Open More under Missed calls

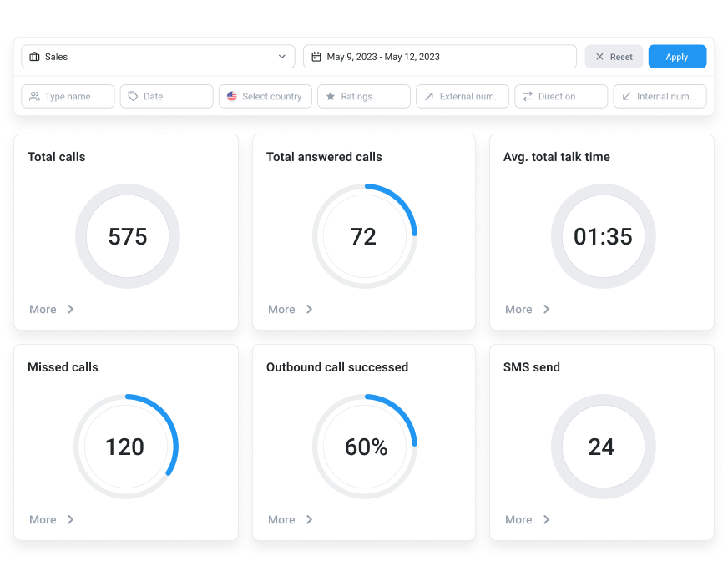tap(43, 519)
